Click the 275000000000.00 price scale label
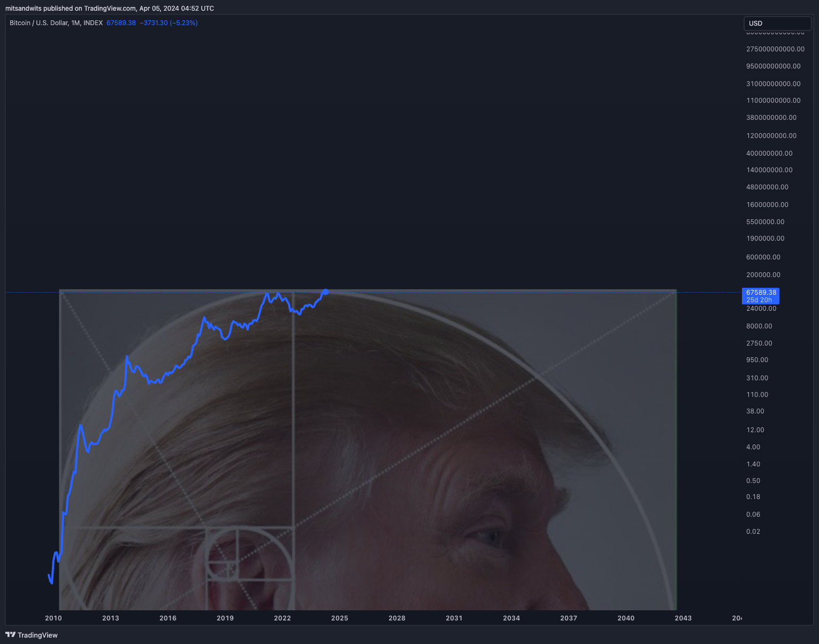The width and height of the screenshot is (819, 644). (775, 49)
